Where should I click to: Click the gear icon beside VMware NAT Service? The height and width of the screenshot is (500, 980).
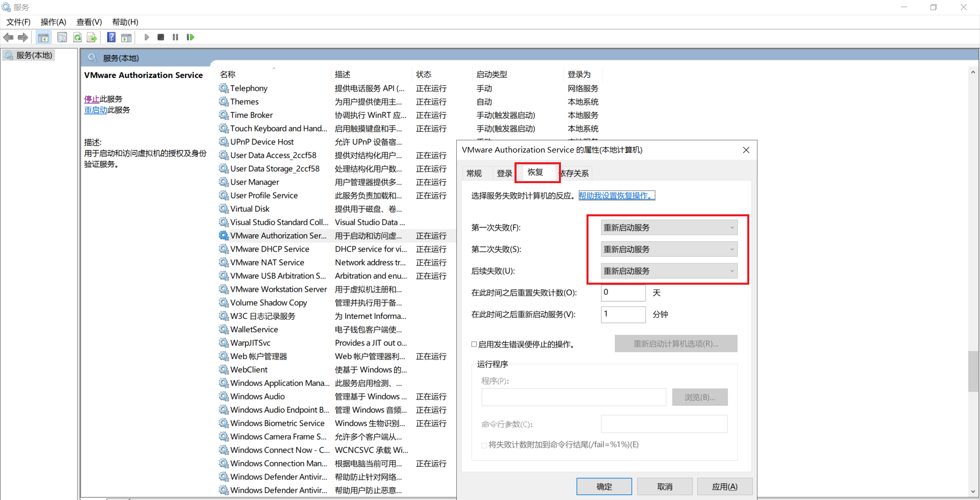(224, 262)
